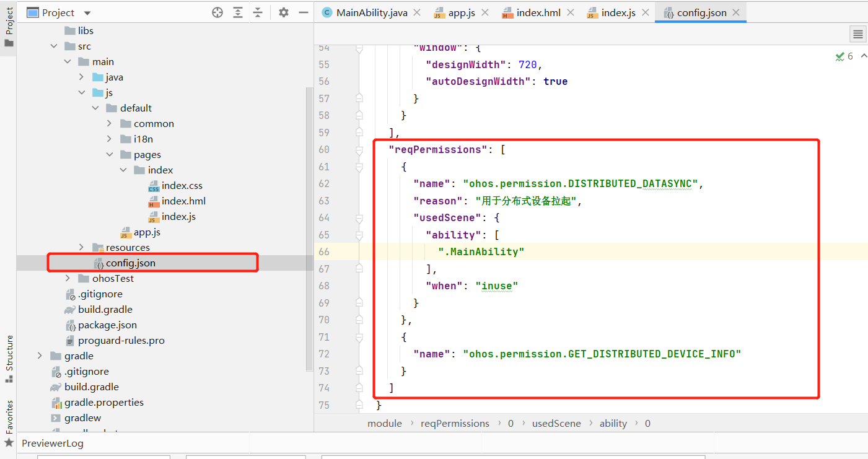Image resolution: width=868 pixels, height=459 pixels.
Task: Switch to MainAbility.java tab
Action: tap(372, 12)
